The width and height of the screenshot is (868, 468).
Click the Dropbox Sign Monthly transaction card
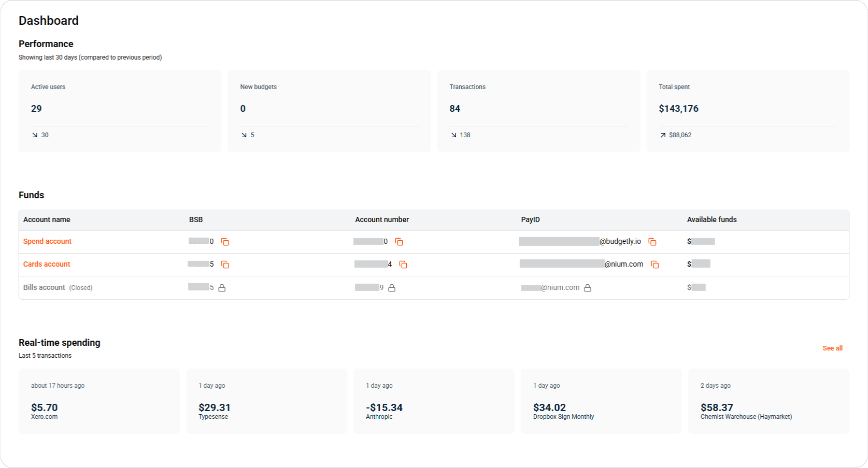(601, 401)
